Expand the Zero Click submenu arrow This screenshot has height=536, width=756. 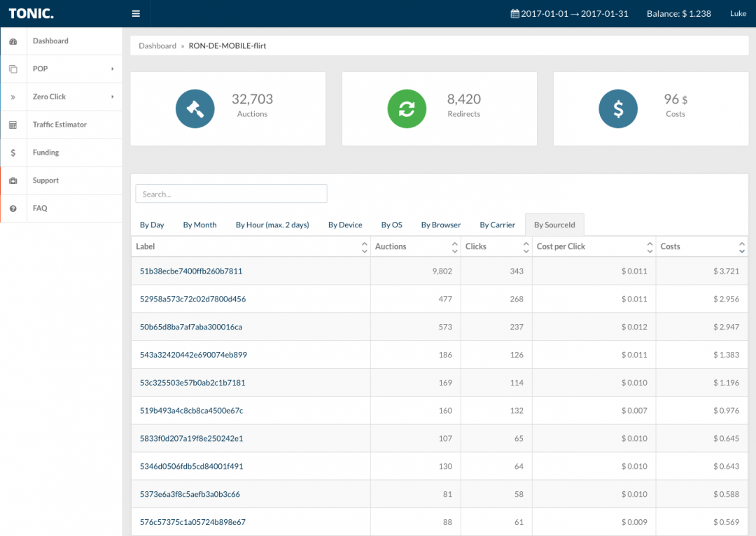112,97
